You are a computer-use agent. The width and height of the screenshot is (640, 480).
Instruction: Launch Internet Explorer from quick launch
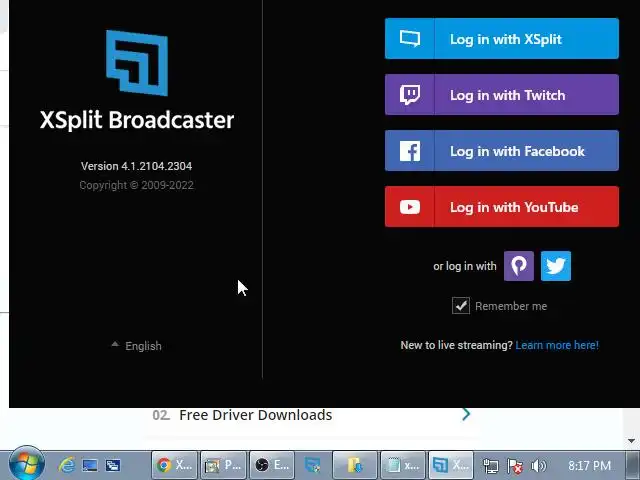(x=67, y=465)
